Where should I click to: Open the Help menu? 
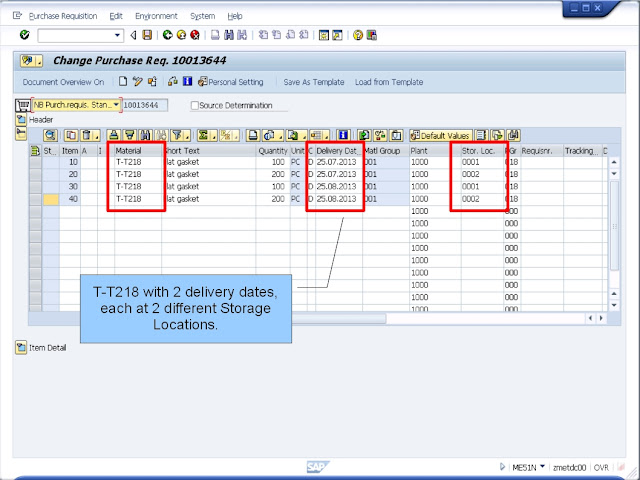[235, 16]
